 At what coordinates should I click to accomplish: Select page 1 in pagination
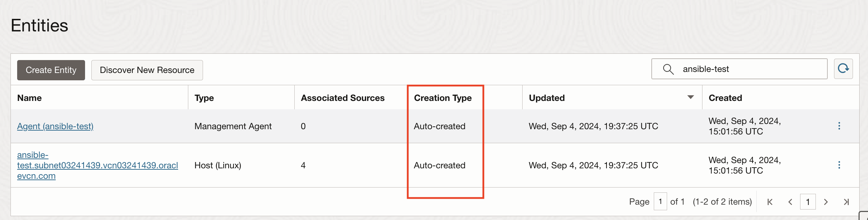click(808, 202)
